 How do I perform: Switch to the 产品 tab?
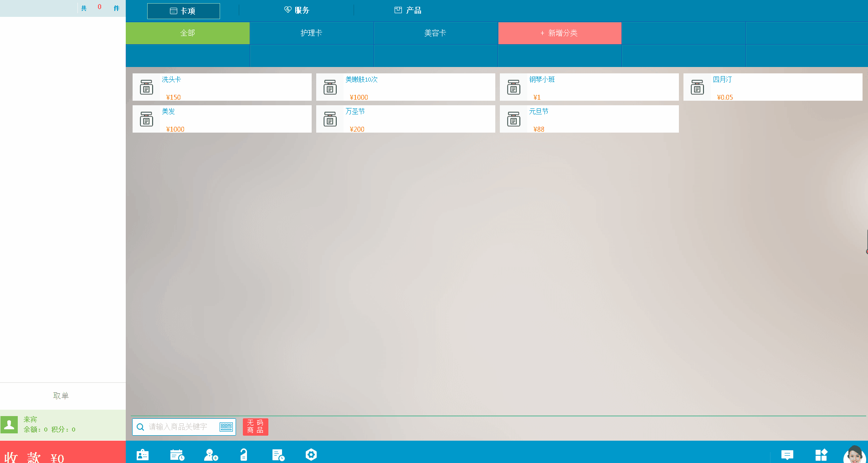click(x=408, y=10)
